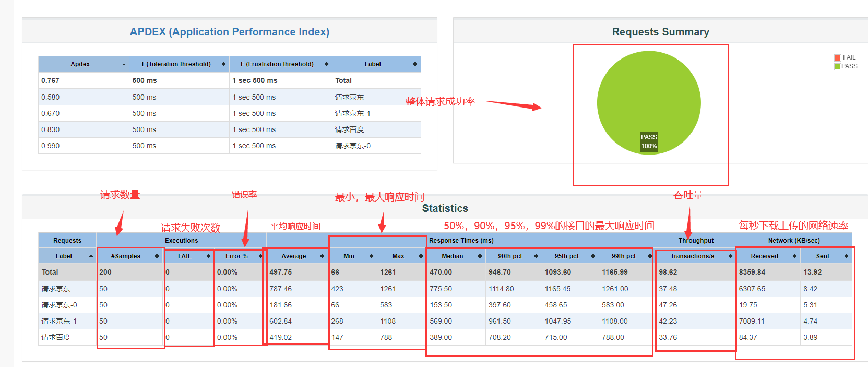Screen dimensions: 868x367
Task: Click the Requests group header
Action: 67,241
